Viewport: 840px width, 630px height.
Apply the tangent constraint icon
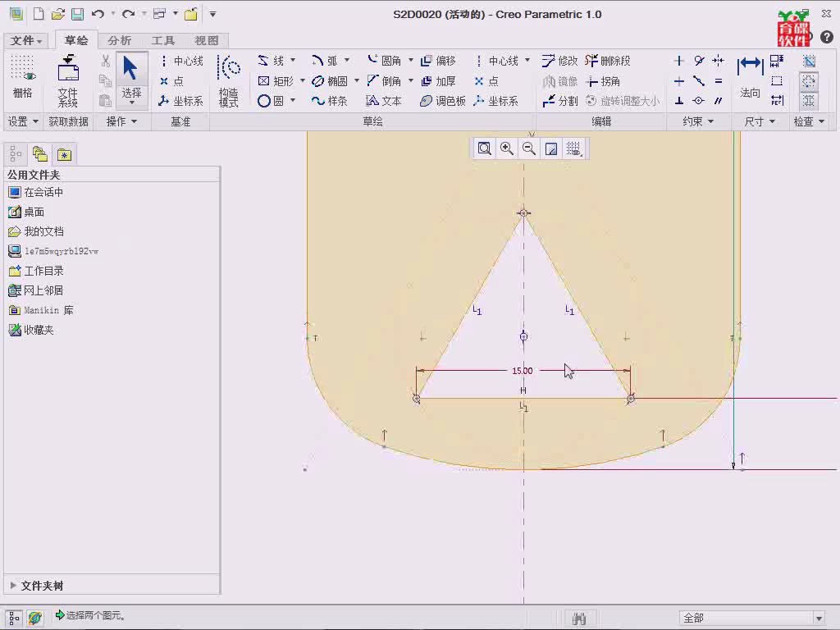coord(699,61)
